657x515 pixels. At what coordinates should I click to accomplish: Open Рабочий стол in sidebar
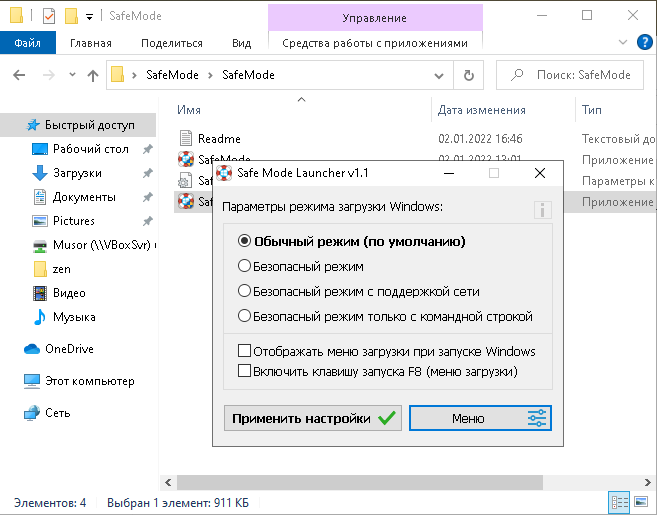coord(91,149)
